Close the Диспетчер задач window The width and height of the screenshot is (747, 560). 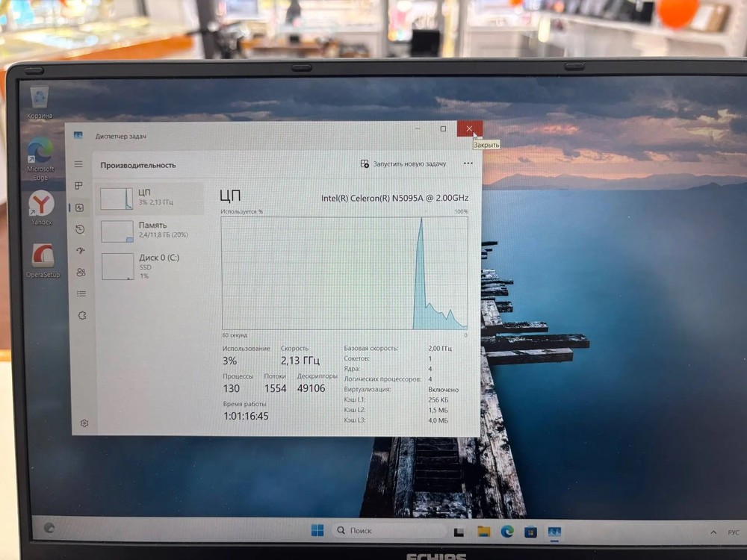click(x=469, y=128)
